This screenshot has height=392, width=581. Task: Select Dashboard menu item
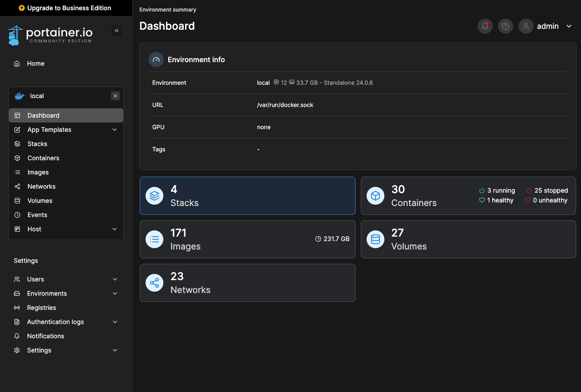66,115
